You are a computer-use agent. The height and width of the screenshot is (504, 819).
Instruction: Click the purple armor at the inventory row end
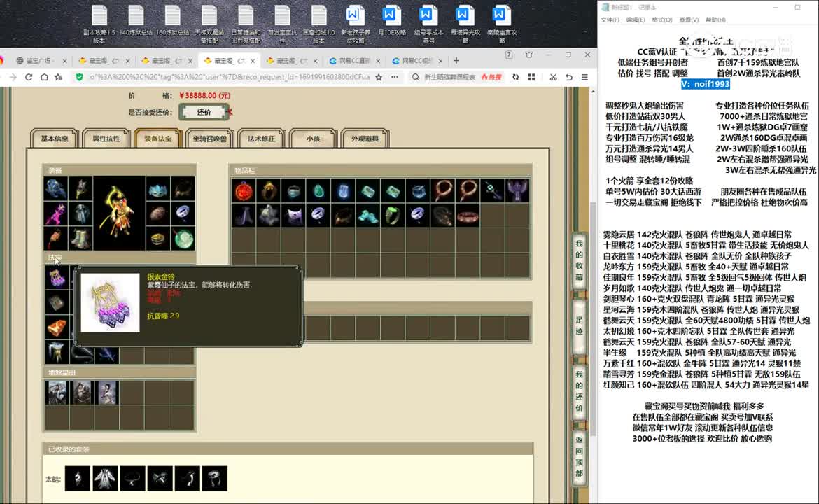518,190
